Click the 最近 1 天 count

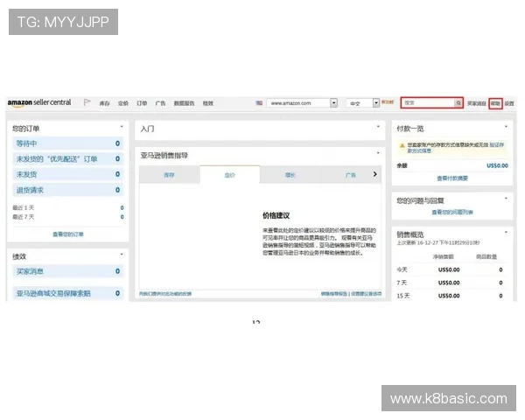(x=122, y=208)
